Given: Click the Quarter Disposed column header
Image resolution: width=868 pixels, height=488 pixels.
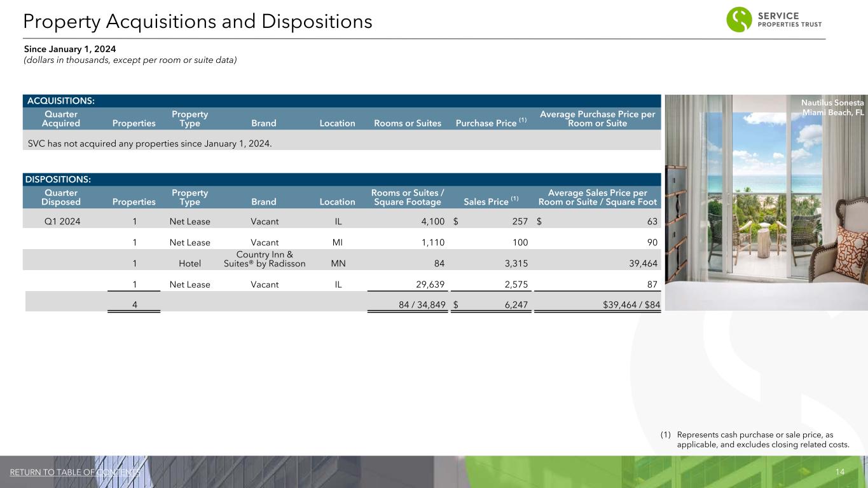Looking at the screenshot, I should point(62,197).
